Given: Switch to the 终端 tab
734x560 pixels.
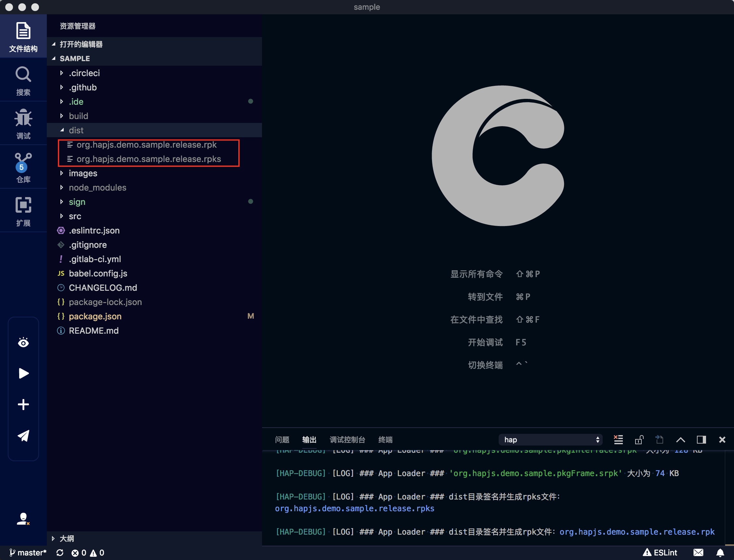Looking at the screenshot, I should click(385, 440).
